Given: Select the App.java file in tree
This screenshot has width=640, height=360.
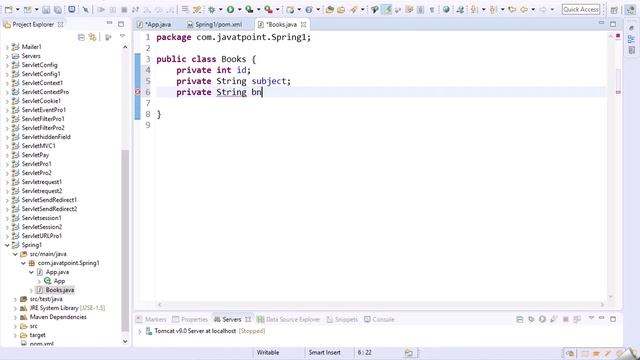Looking at the screenshot, I should [x=57, y=272].
